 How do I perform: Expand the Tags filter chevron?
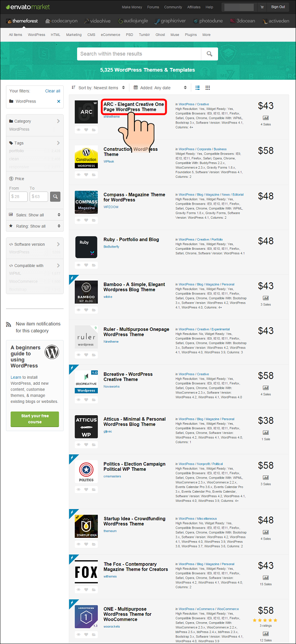[58, 143]
